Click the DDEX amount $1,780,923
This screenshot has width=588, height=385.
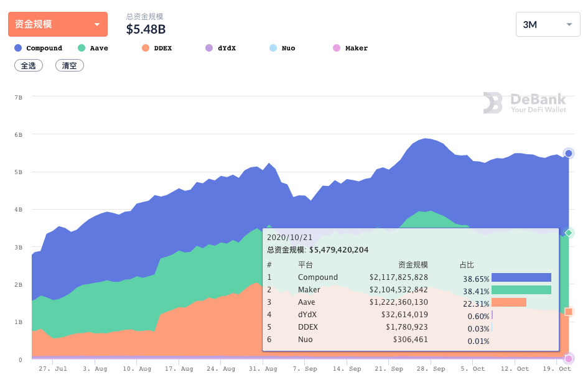pyautogui.click(x=407, y=327)
